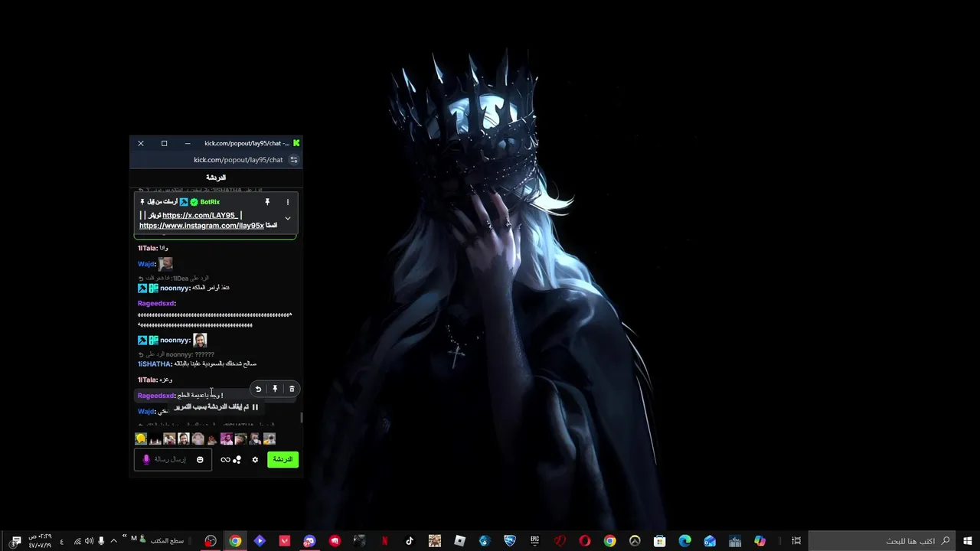Select the yellow chat bubble emote
The image size is (980, 551).
pos(141,439)
